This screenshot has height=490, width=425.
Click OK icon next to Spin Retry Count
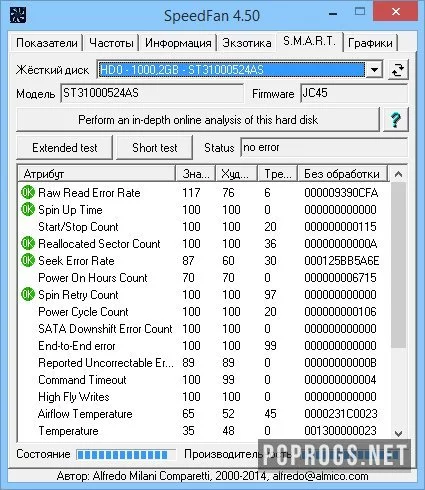coord(28,294)
